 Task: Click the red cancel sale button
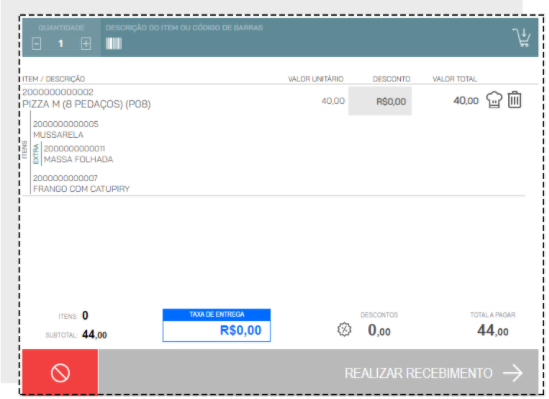click(60, 372)
